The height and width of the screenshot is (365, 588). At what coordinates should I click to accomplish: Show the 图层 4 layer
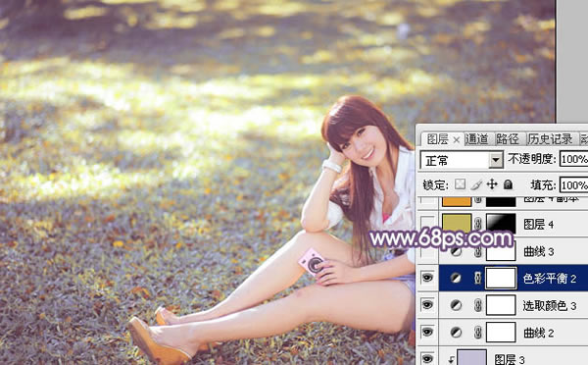pyautogui.click(x=427, y=224)
